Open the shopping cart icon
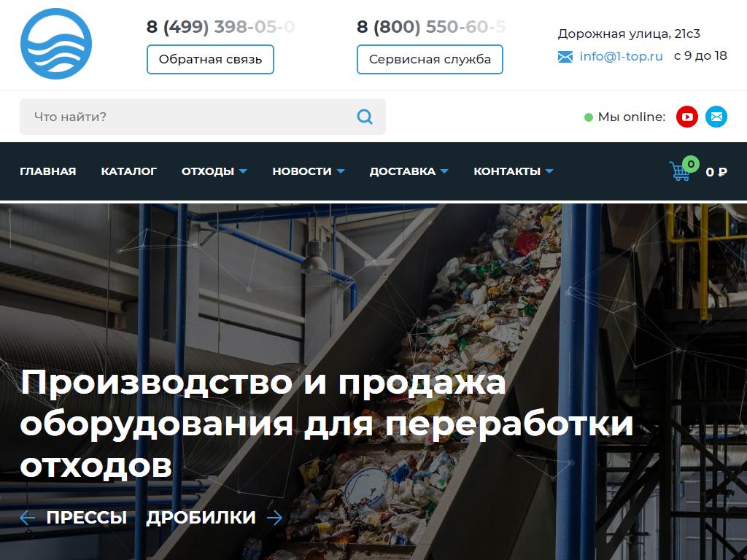Viewport: 747px width, 560px height. pyautogui.click(x=680, y=171)
